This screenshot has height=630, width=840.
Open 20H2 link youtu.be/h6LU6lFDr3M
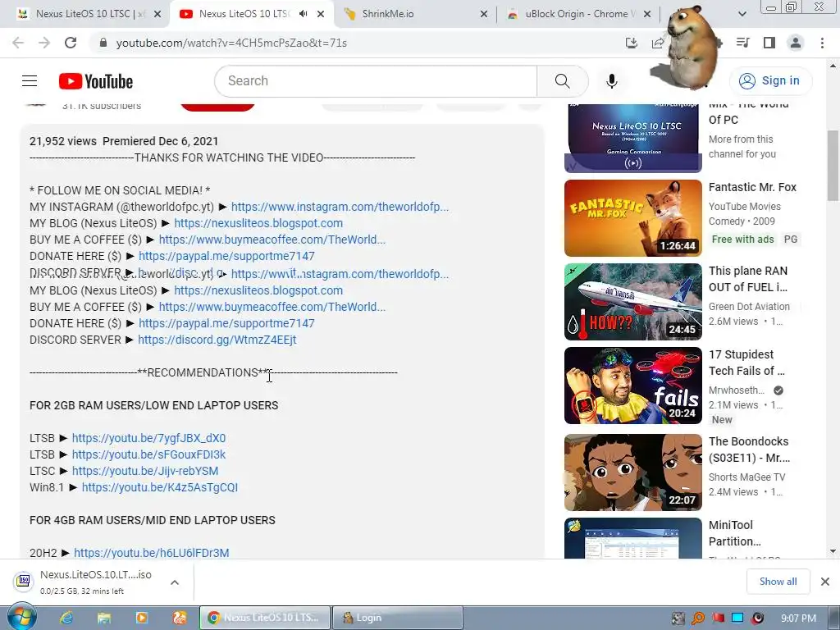tap(151, 553)
